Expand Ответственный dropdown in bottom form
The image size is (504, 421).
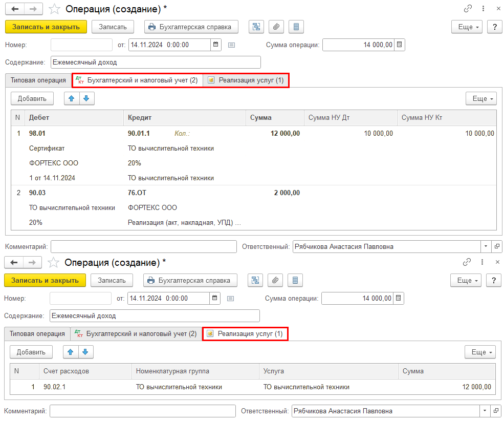(485, 411)
